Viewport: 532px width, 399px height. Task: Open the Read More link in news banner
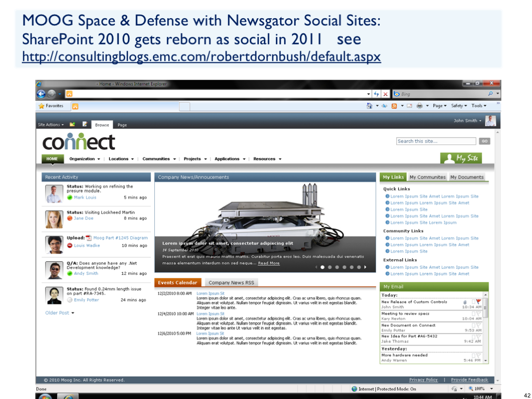(269, 263)
